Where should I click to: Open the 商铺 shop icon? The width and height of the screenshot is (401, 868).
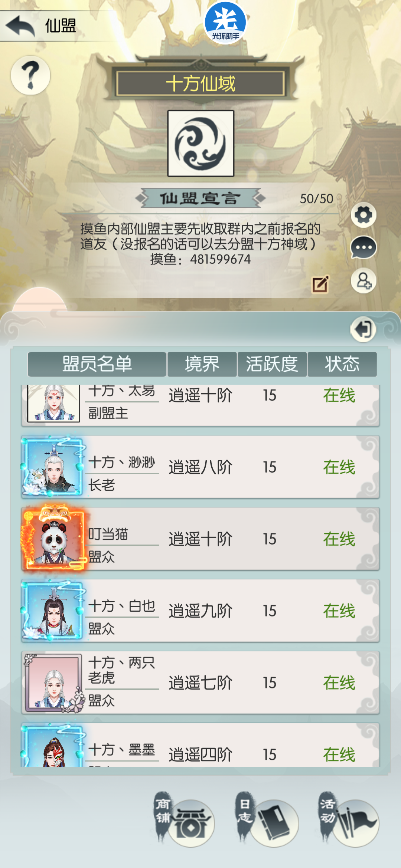[x=185, y=821]
